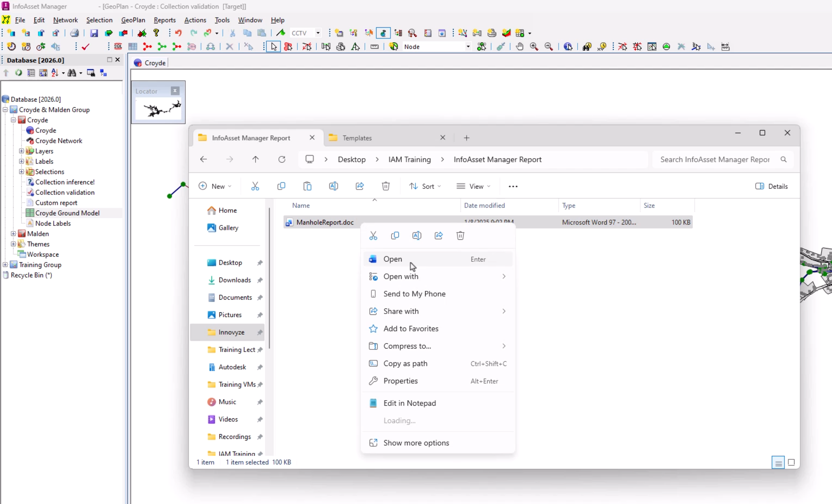Switch to the Templates tab

pos(358,138)
